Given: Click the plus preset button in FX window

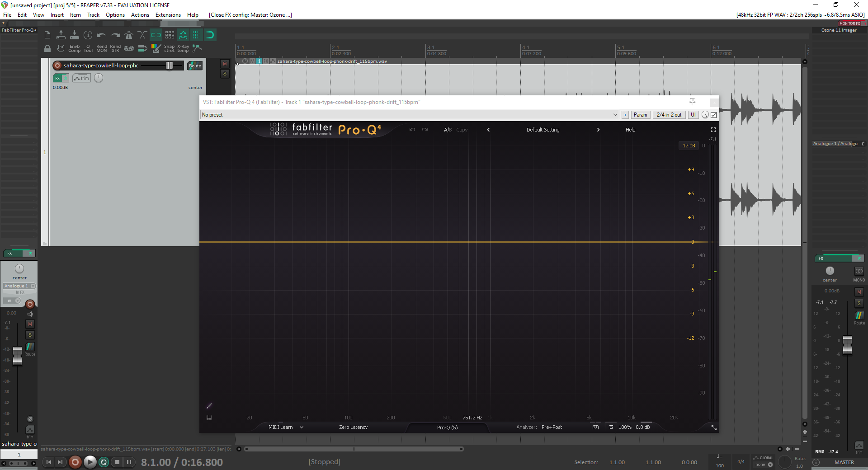Looking at the screenshot, I should tap(625, 115).
